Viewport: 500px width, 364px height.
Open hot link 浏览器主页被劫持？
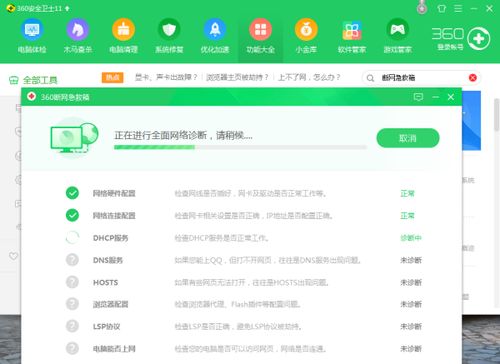(237, 77)
